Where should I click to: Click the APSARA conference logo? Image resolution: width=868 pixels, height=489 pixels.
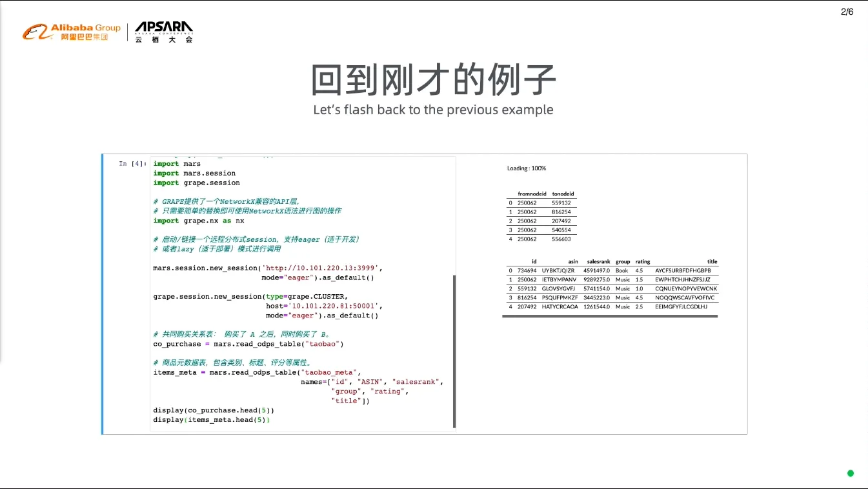[164, 32]
